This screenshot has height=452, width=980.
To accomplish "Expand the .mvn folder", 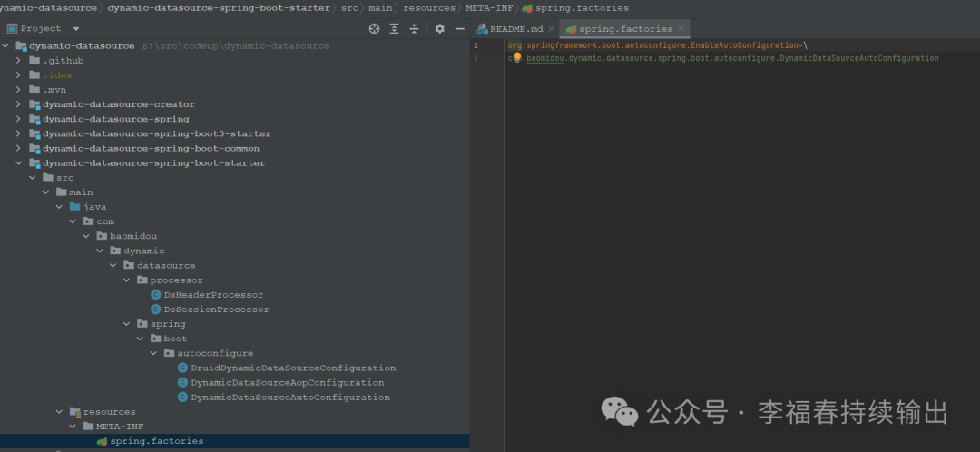I will click(19, 89).
